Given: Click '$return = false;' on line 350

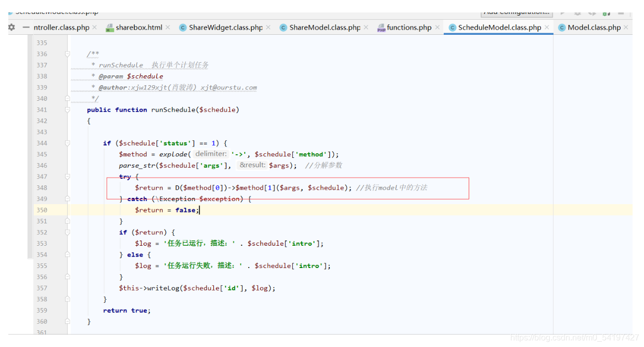Looking at the screenshot, I should 166,210.
